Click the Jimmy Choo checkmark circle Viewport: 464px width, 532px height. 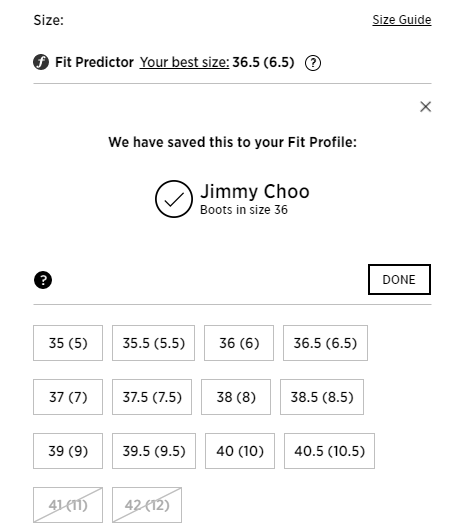[174, 199]
